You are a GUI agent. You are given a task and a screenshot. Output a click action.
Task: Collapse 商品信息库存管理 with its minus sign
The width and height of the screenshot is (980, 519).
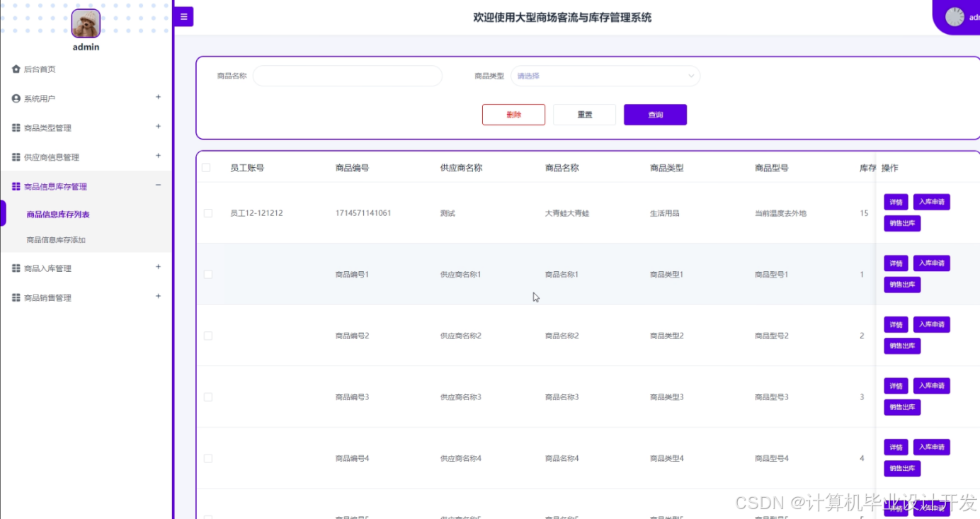tap(158, 185)
